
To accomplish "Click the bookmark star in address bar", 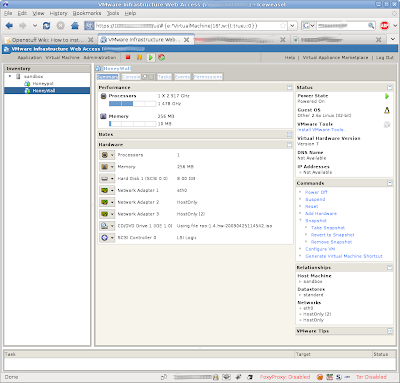I will (x=283, y=26).
